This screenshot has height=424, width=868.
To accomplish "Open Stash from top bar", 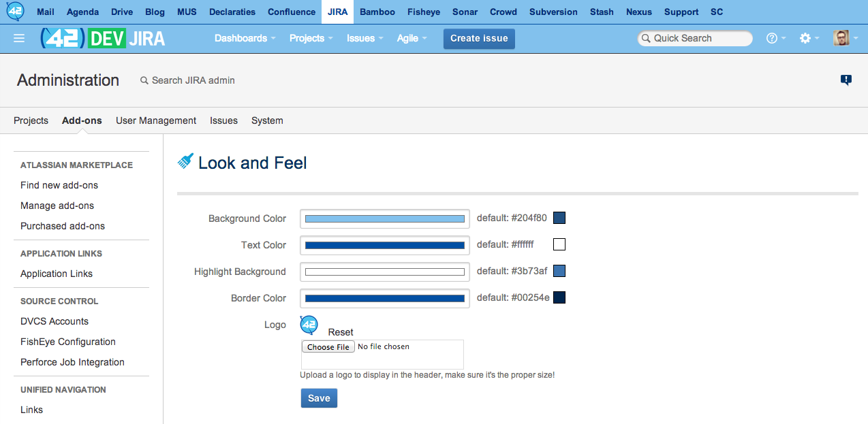I will pos(602,12).
